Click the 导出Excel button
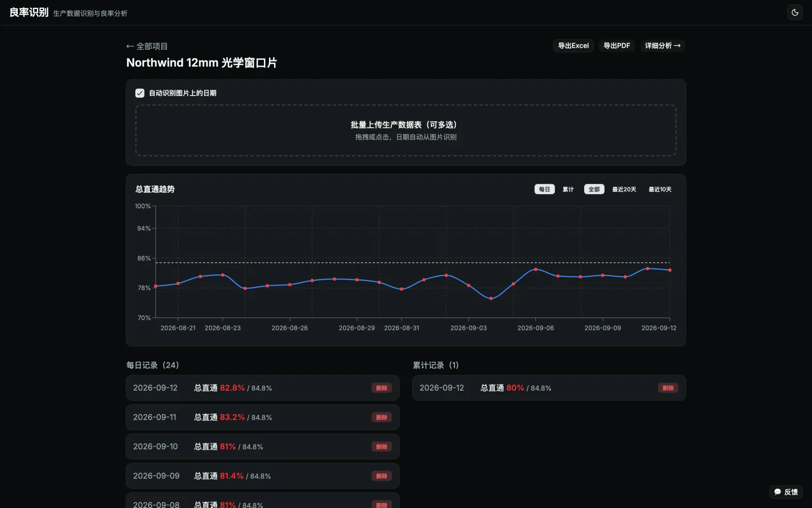 coord(573,46)
